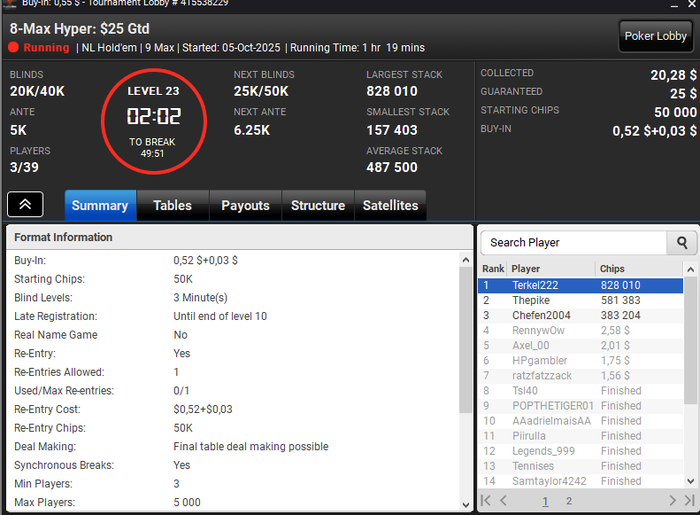The image size is (700, 515).
Task: Click the Players count 3/39
Action: 24,167
